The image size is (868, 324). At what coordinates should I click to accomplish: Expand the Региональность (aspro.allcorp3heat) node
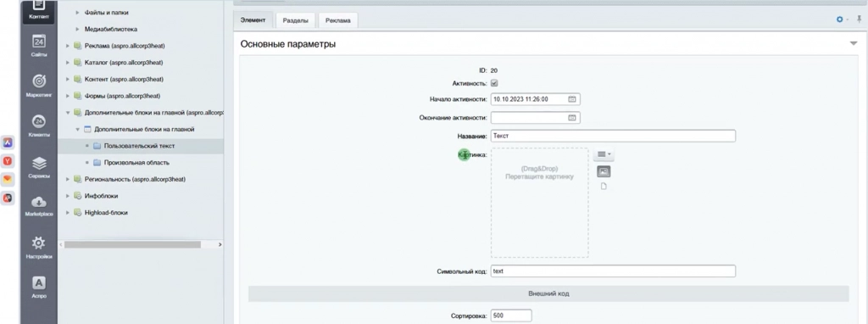click(68, 179)
